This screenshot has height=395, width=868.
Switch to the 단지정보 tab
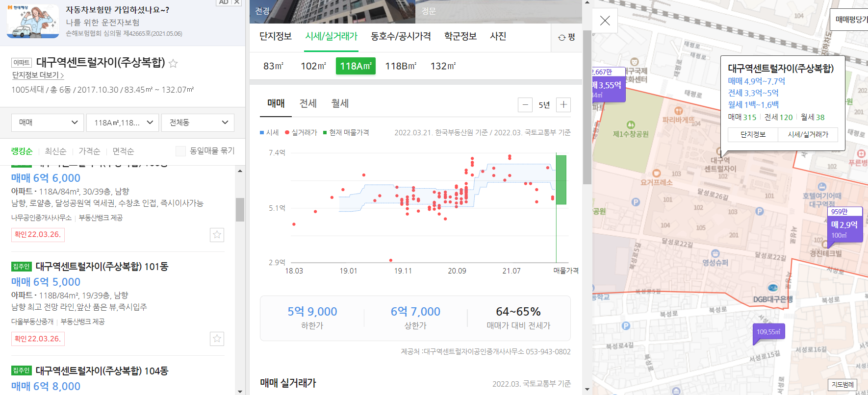pyautogui.click(x=276, y=36)
